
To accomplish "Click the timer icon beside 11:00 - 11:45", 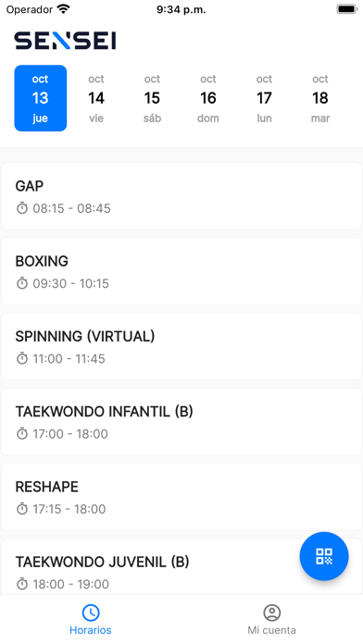I will [22, 359].
